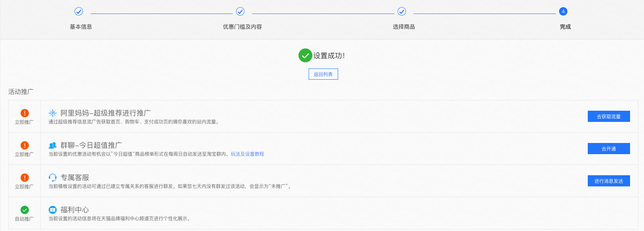The image size is (644, 231).
Task: Click the 选择商品 step checkmark icon
Action: pos(402,12)
